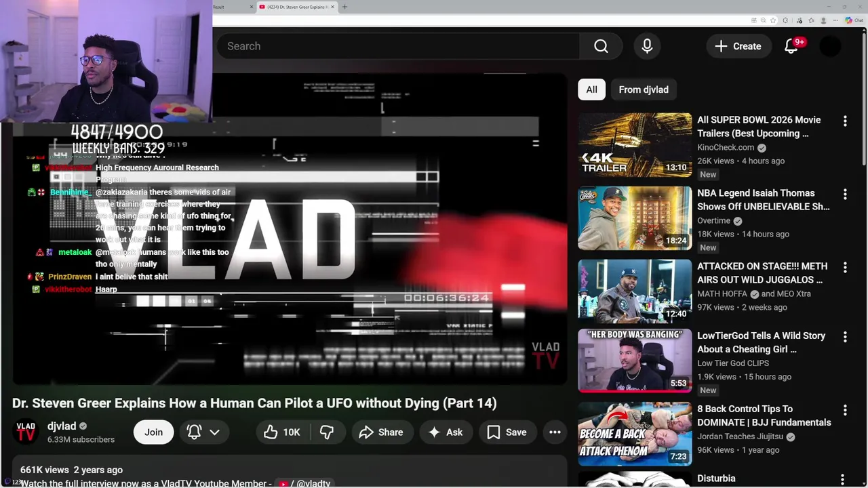The height and width of the screenshot is (488, 868).
Task: Close the Result browser tab
Action: (x=252, y=7)
